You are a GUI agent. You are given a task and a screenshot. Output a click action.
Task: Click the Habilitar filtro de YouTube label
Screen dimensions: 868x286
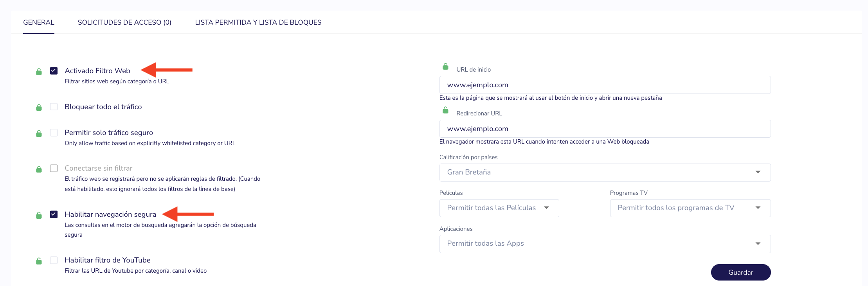click(x=108, y=260)
